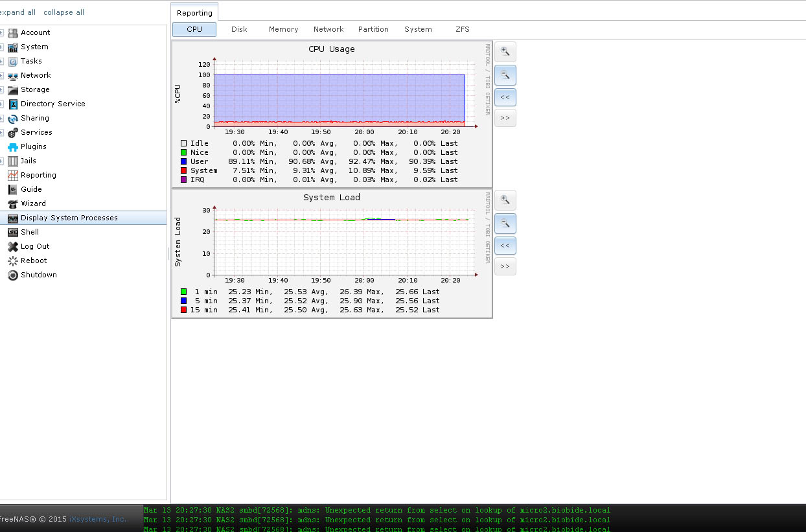Step CPU Usage graph forward with >>
This screenshot has height=532, width=806.
505,118
